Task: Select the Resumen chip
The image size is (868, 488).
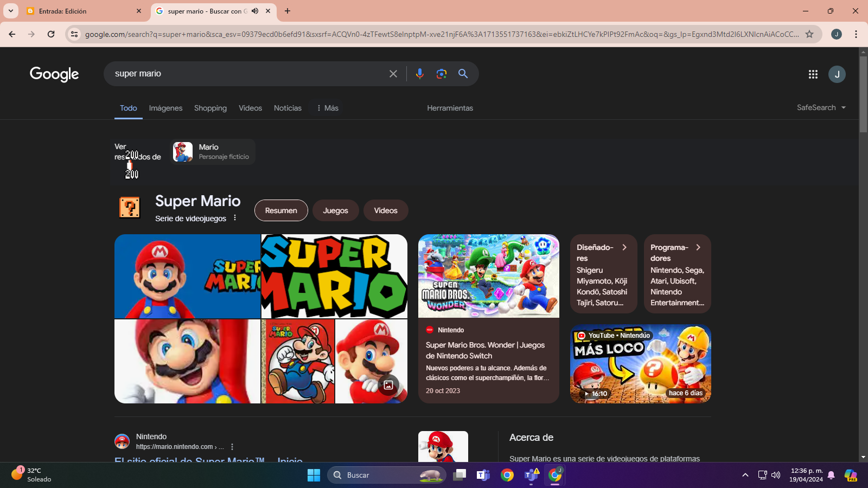Action: [x=281, y=210]
